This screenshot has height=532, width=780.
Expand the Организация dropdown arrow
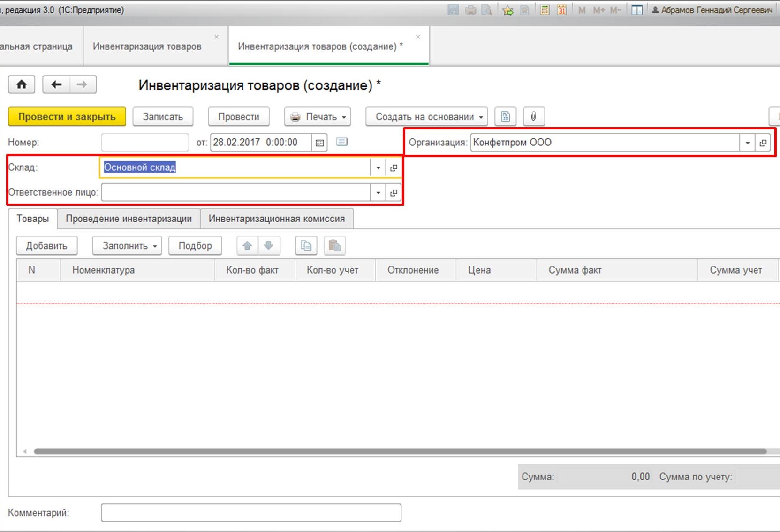point(747,143)
